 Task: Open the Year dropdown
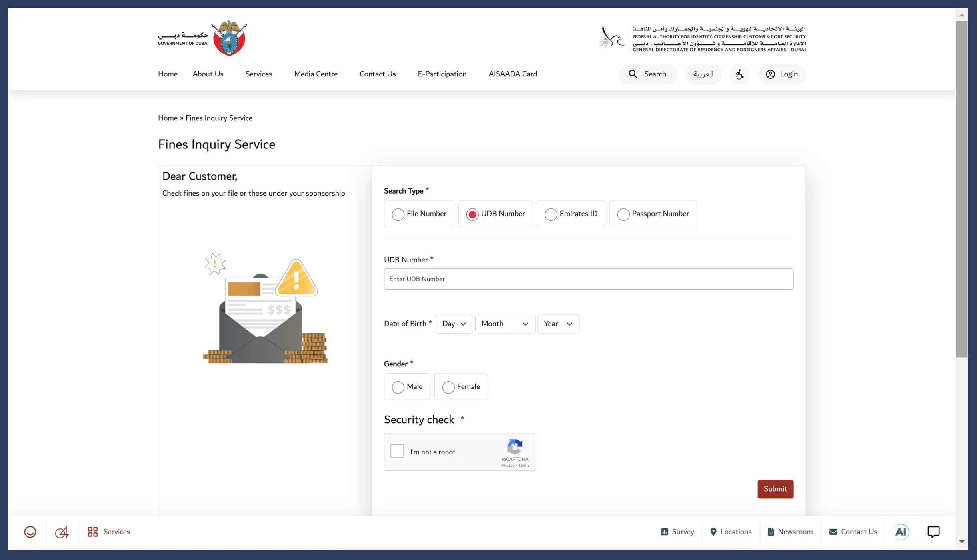(x=558, y=324)
